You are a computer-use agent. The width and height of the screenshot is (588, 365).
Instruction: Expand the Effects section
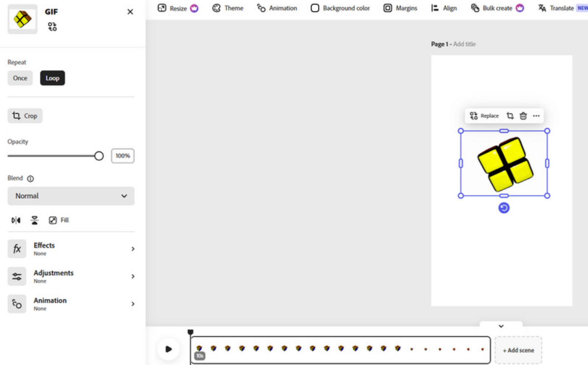tap(71, 249)
